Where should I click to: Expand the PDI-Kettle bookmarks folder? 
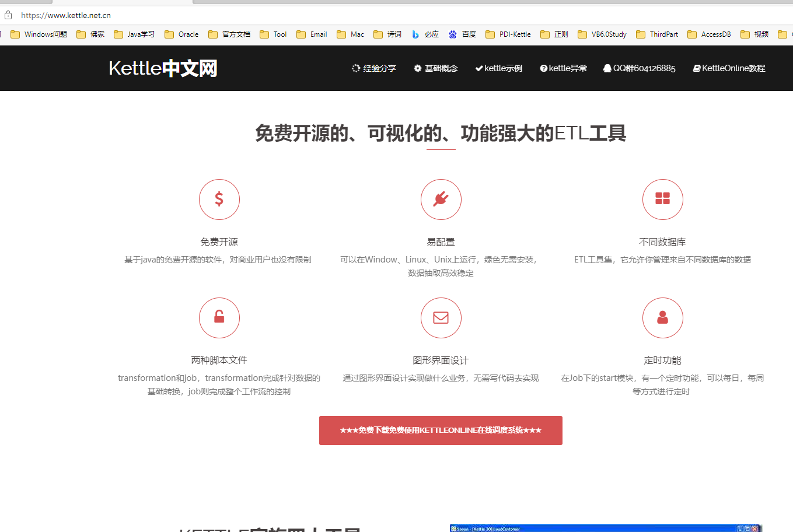508,34
